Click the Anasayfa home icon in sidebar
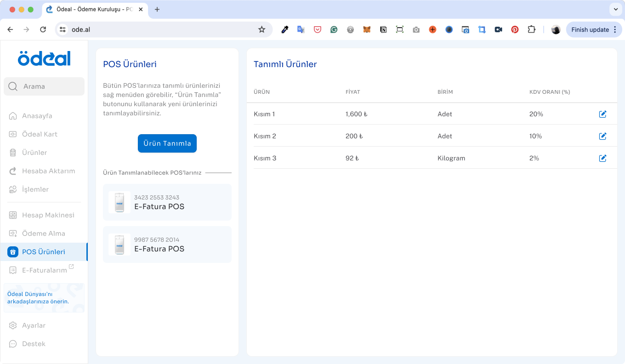 coord(13,116)
